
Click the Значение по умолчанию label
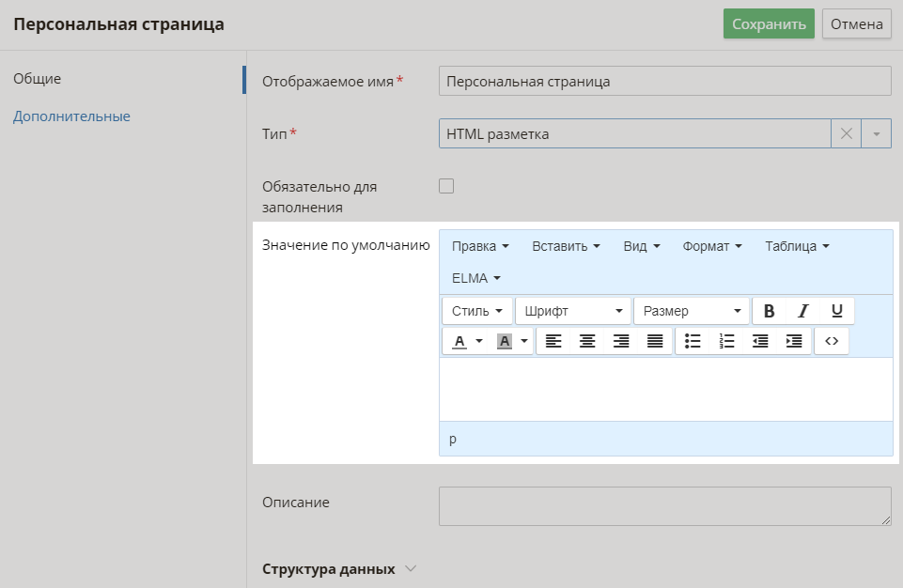(346, 245)
